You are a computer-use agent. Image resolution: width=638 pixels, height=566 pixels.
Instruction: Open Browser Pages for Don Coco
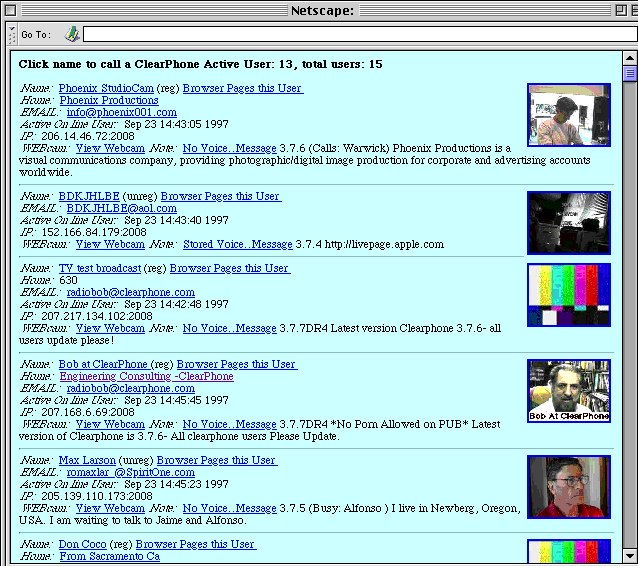196,544
